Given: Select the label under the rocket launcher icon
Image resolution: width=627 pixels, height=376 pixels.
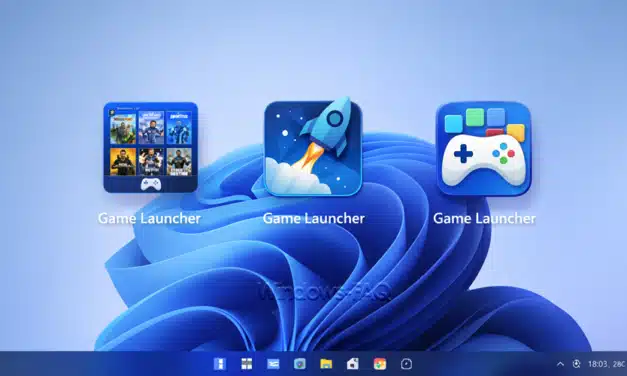Looking at the screenshot, I should tap(314, 218).
